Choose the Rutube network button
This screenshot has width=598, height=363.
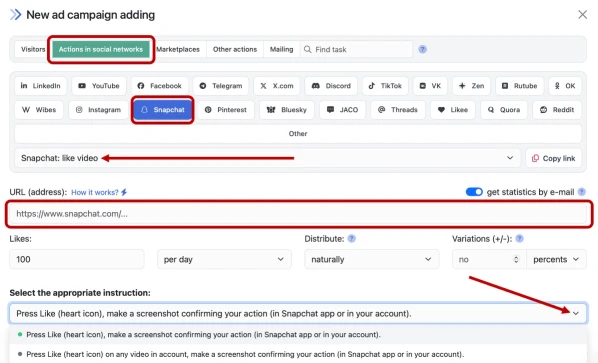pos(519,86)
